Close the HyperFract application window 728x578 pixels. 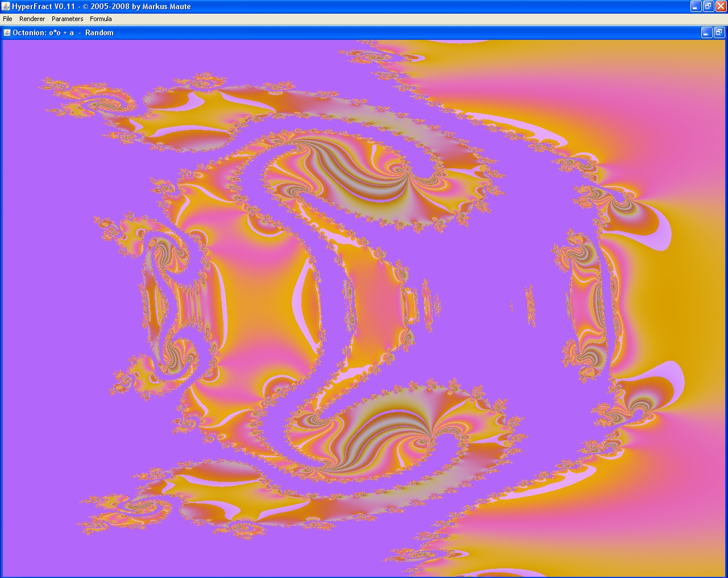point(721,6)
